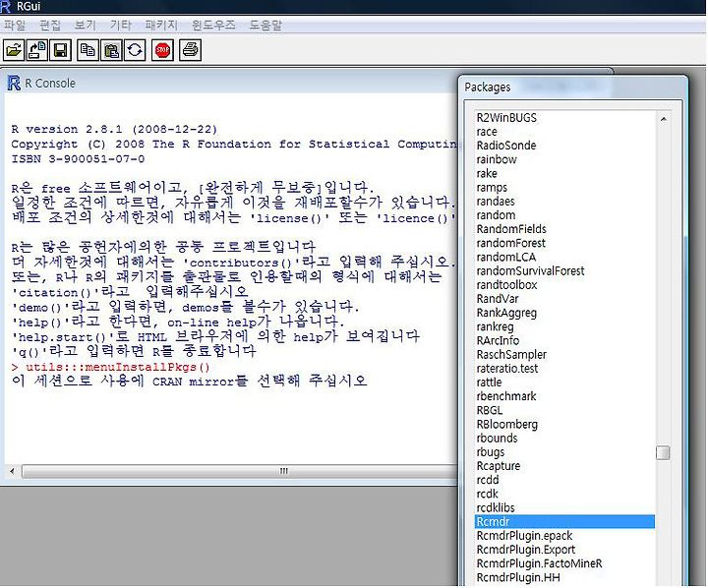Select the randomSurvivalForest package
The image size is (708, 588).
coord(564,271)
